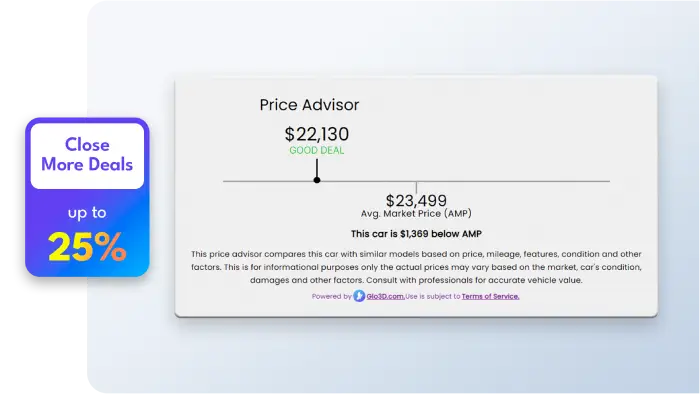Click the 'Powered by' text
The image size is (700, 394).
pyautogui.click(x=332, y=296)
